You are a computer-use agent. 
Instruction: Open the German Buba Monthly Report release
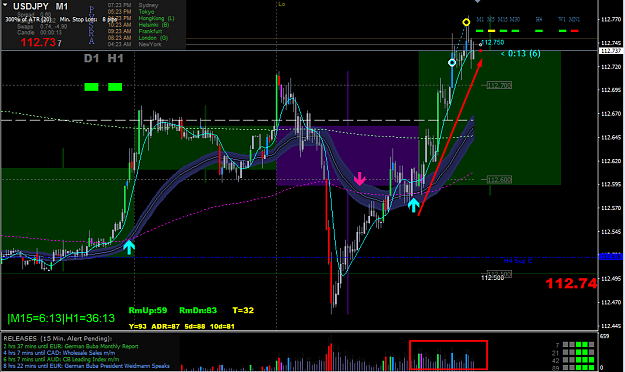[71, 346]
